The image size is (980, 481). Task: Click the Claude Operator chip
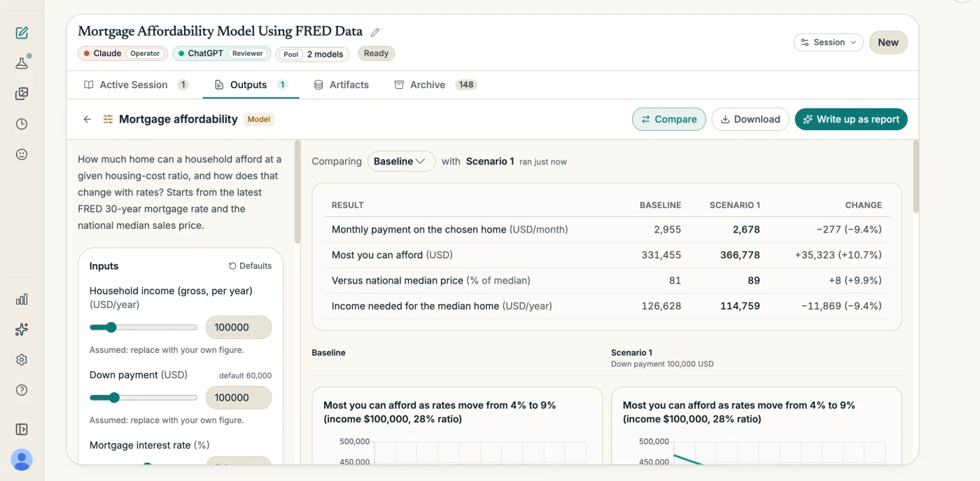point(122,53)
